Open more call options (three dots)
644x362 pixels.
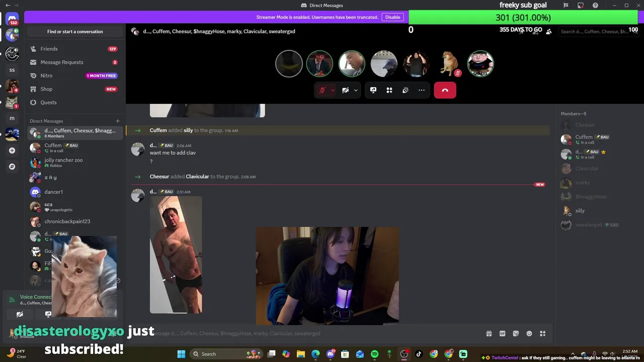pos(422,90)
